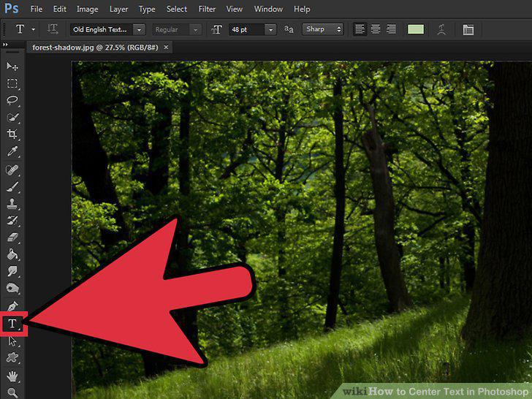Enable center text alignment

[376, 29]
